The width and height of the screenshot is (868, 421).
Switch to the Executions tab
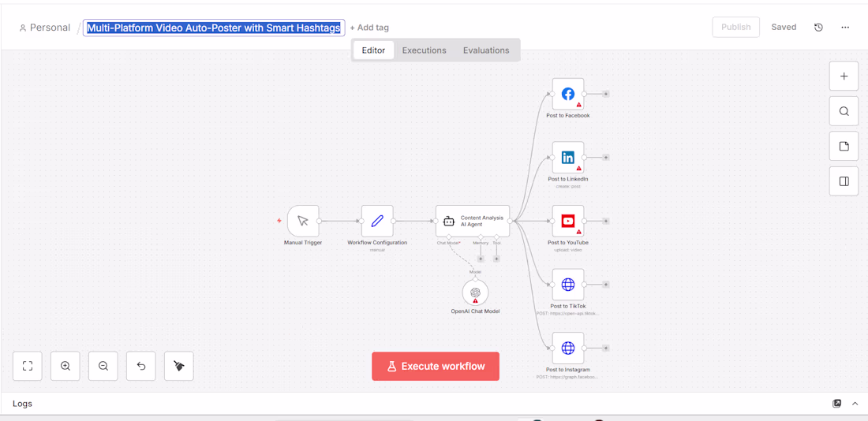[x=424, y=50]
